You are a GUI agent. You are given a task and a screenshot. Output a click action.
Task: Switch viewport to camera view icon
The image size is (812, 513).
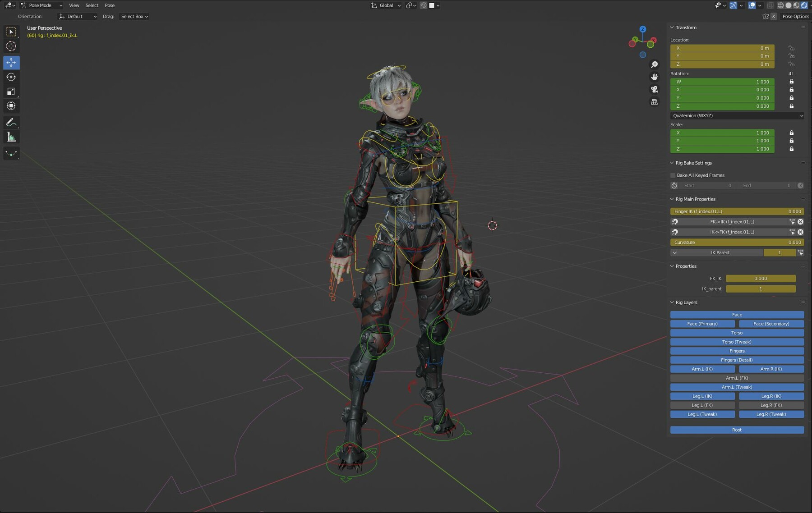[655, 89]
